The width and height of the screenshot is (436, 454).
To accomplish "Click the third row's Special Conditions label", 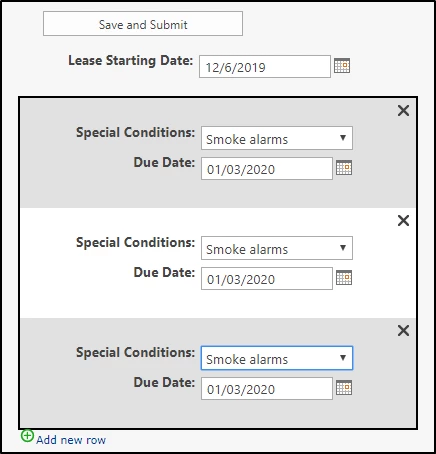I will [135, 352].
